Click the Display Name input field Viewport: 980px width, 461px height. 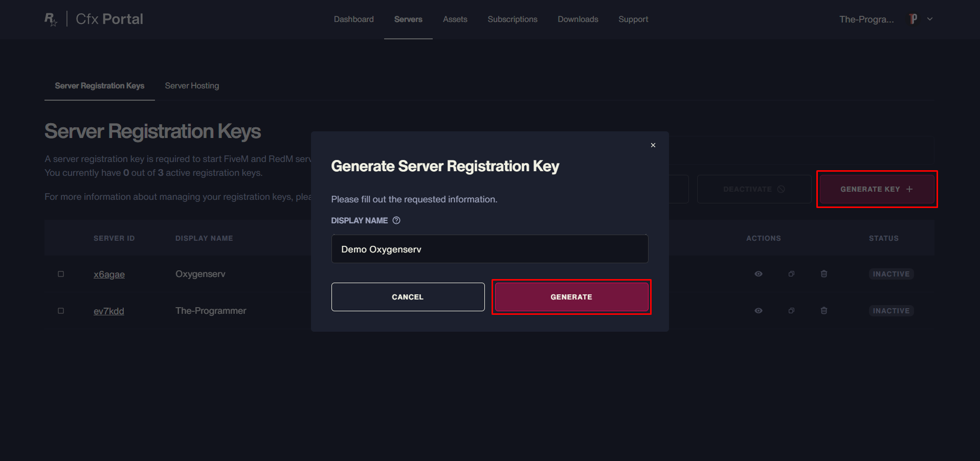[x=489, y=249]
